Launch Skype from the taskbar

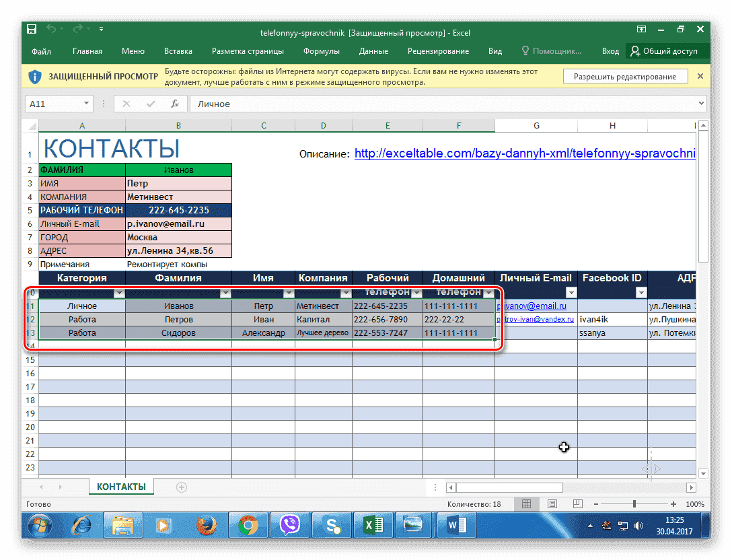pyautogui.click(x=331, y=525)
